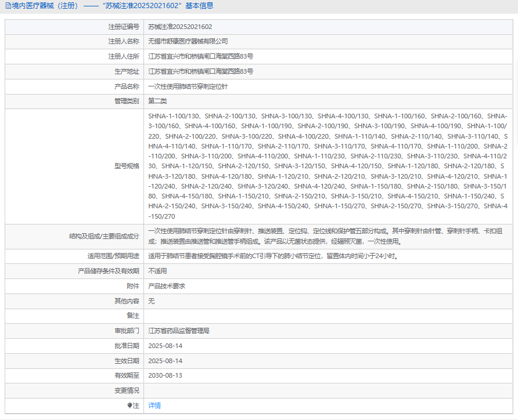
Task: Click the 适用范围/预期用途 label
Action: pos(113,256)
